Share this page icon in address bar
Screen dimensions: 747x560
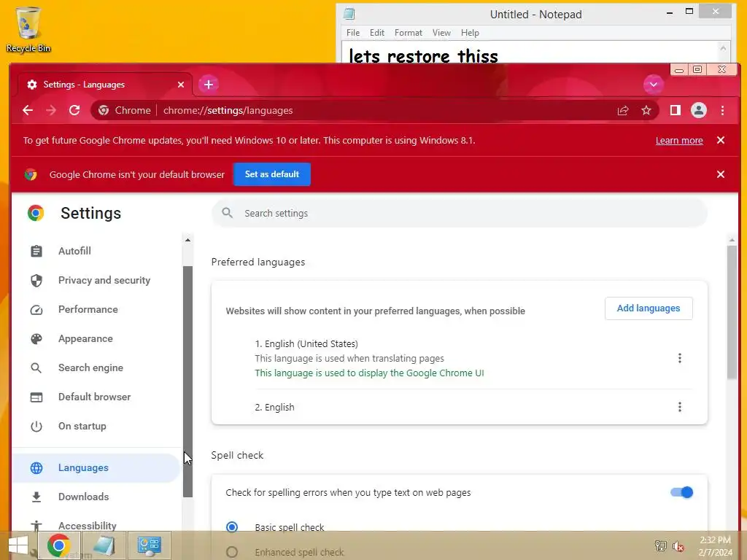[623, 111]
